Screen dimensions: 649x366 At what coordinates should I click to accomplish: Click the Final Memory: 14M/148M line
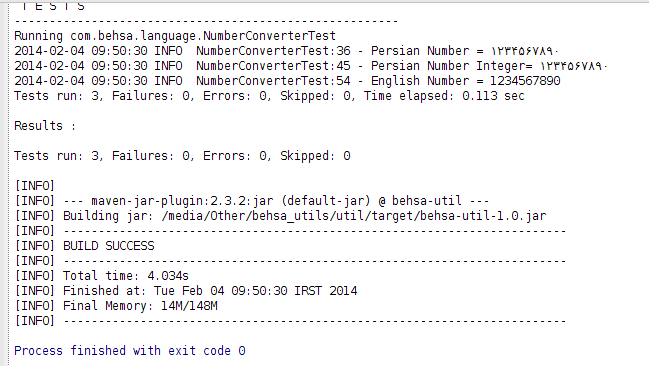pos(116,306)
